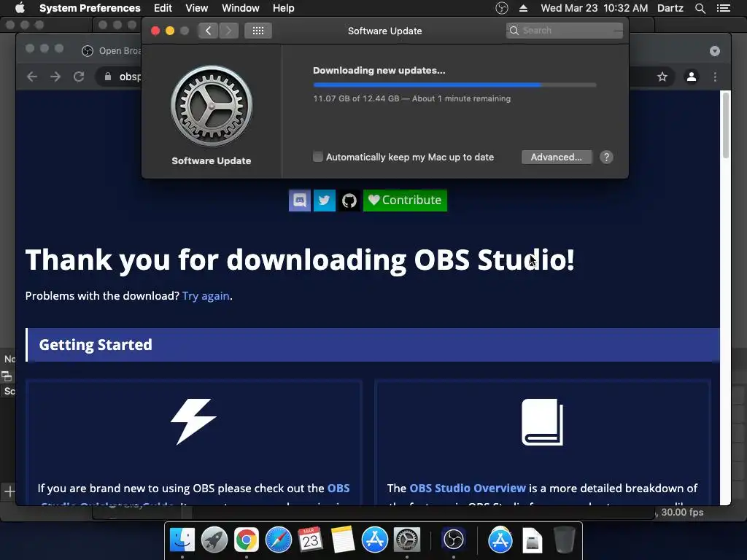
Task: Select the Open Broadcaster tab in Chrome
Action: (x=112, y=50)
